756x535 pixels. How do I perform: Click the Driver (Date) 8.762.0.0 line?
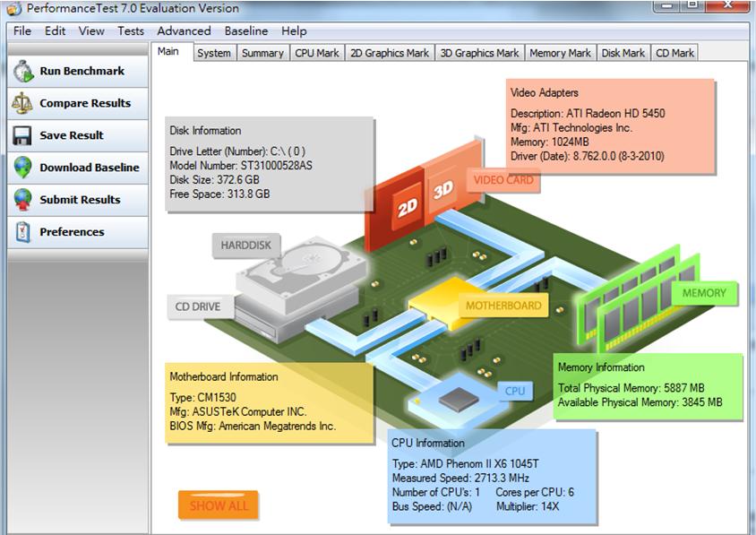(x=588, y=156)
